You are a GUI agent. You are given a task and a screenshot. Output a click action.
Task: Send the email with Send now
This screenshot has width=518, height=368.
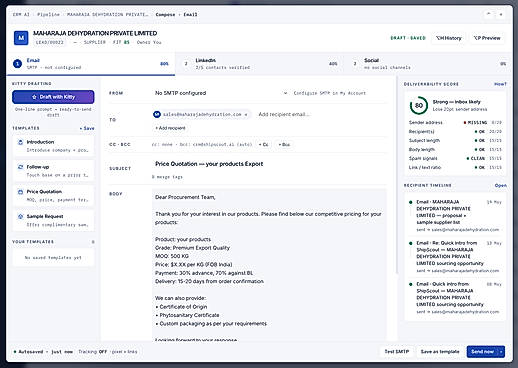pos(482,352)
